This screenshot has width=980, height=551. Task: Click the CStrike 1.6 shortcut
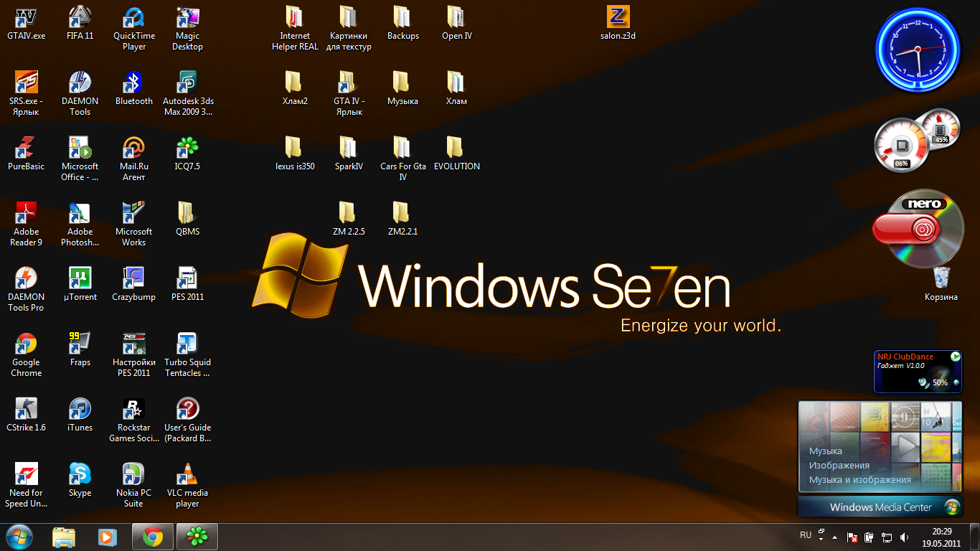pyautogui.click(x=26, y=415)
